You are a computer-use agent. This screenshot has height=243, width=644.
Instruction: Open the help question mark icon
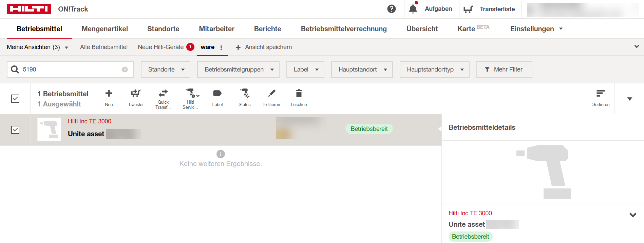392,9
